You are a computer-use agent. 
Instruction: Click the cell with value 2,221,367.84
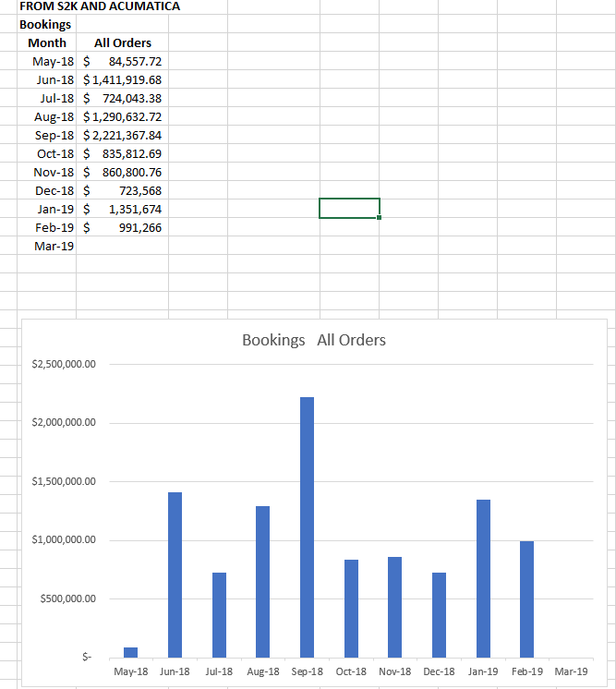click(123, 135)
